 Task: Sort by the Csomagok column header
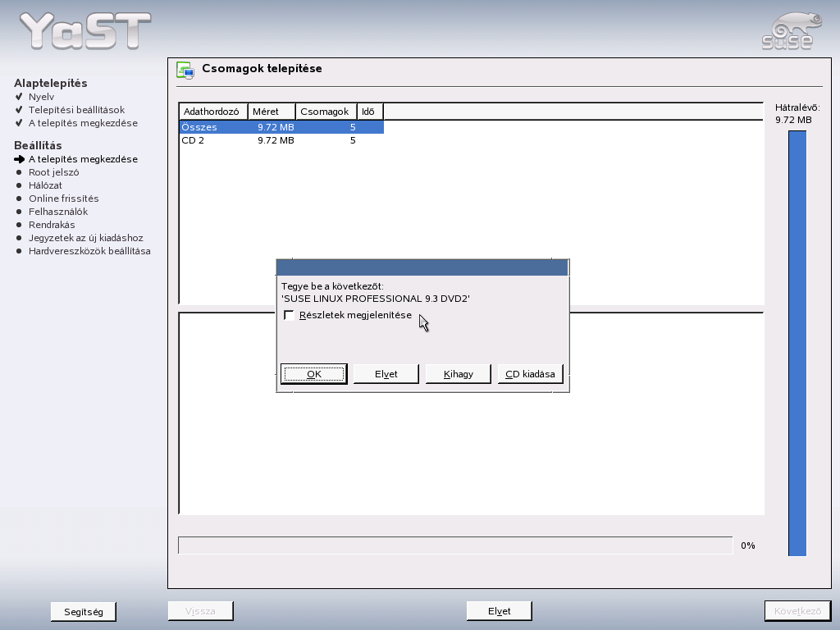(326, 112)
